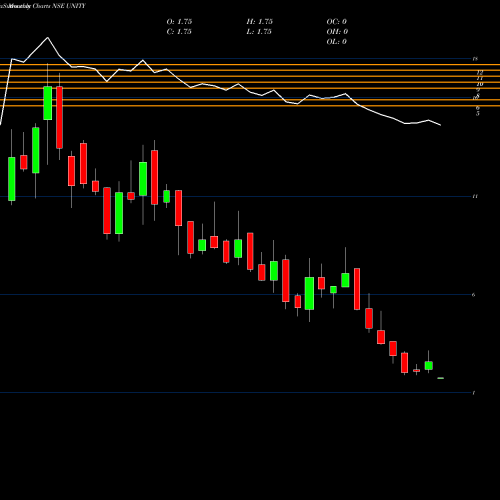Select the 'L: 1.75' low price value

[x=259, y=32]
